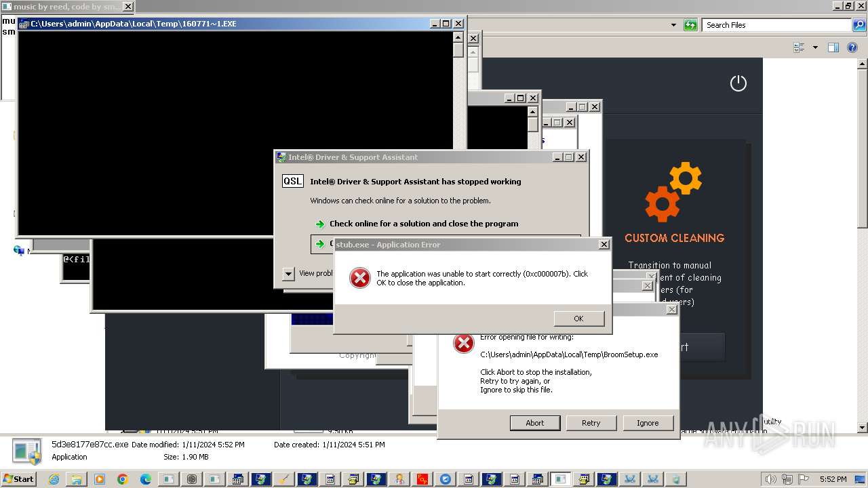Click the console window title bar icon
The height and width of the screenshot is (488, 868).
pyautogui.click(x=24, y=24)
